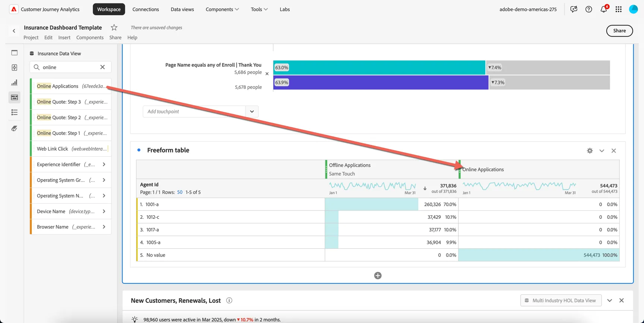Open the app switcher grid icon
644x323 pixels.
[x=619, y=9]
